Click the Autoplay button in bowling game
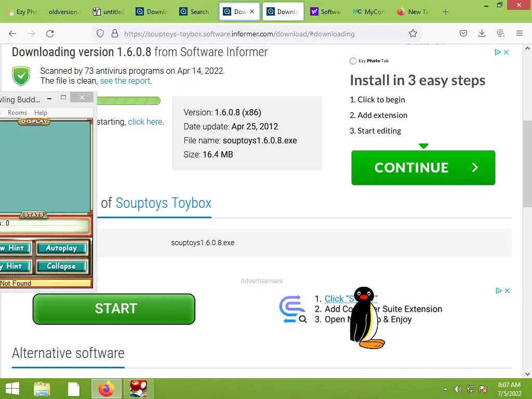The width and height of the screenshot is (532, 399). 61,248
